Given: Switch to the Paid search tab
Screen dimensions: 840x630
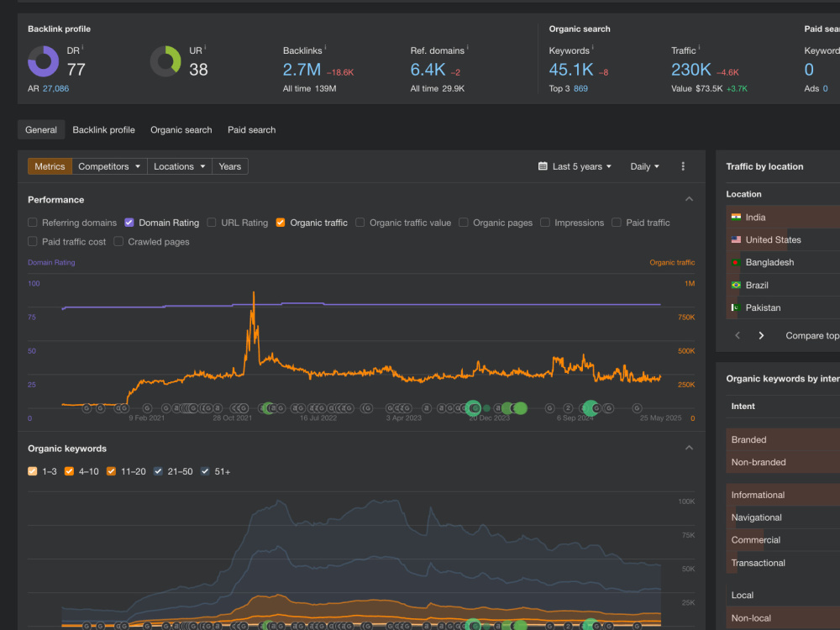Looking at the screenshot, I should pyautogui.click(x=252, y=129).
